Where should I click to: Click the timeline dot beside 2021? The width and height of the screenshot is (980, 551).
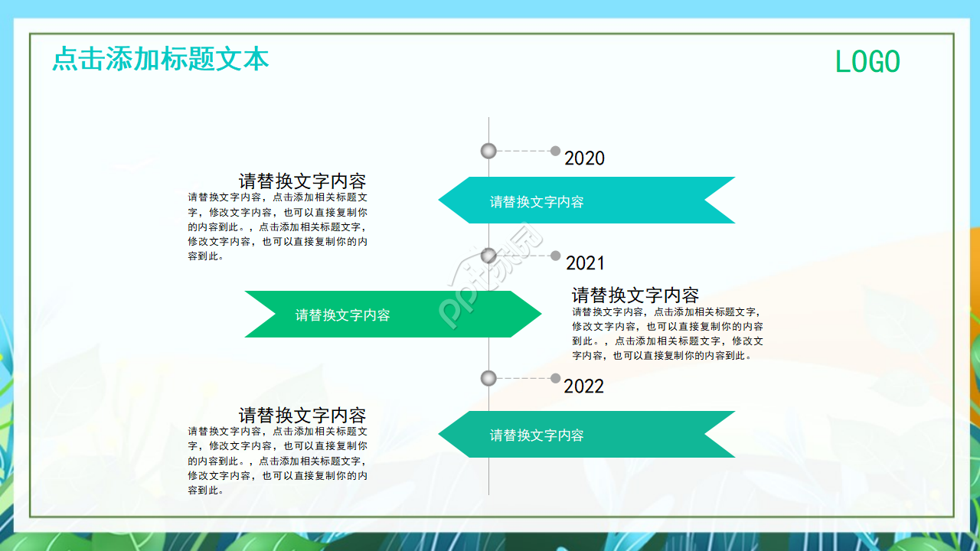coord(488,255)
